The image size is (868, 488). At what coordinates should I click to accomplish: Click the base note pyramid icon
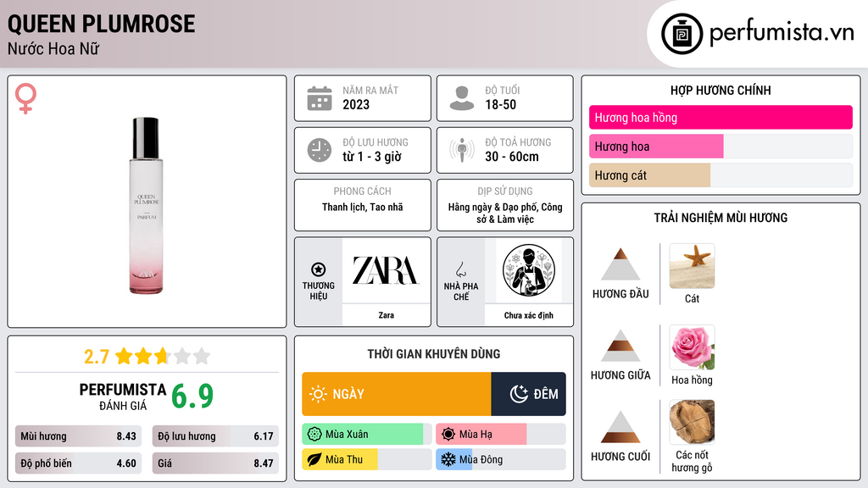(620, 427)
